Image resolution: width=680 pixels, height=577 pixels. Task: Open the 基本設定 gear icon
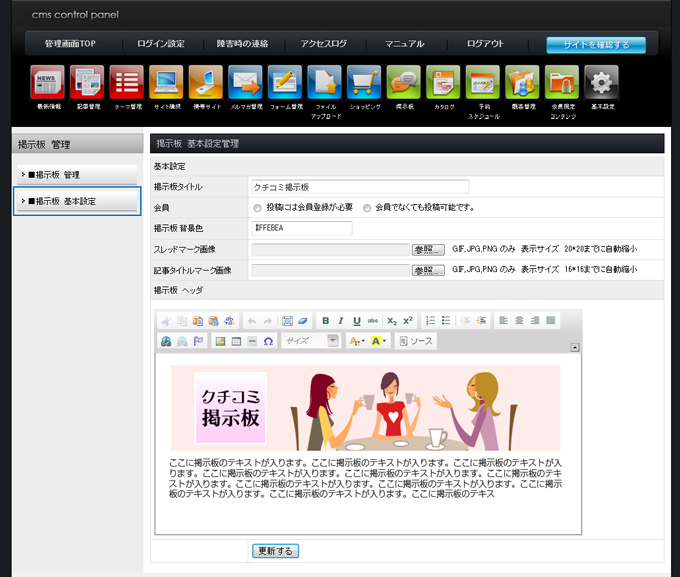coord(601,83)
